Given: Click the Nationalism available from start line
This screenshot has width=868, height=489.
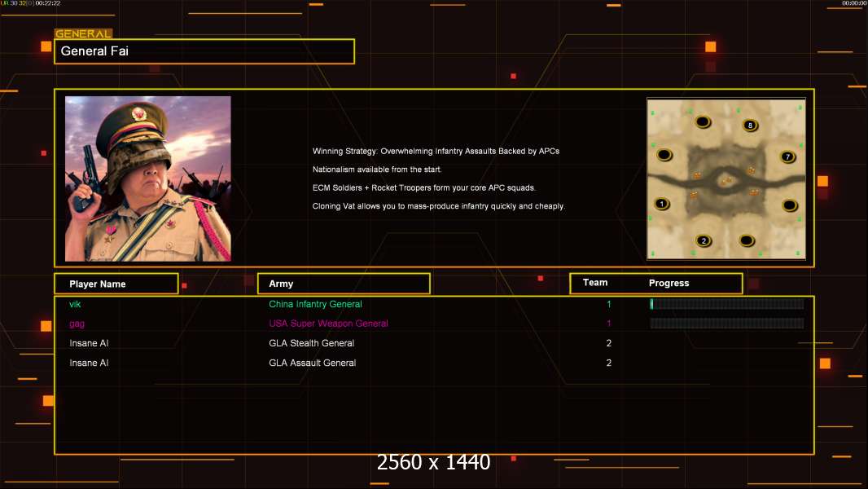Looking at the screenshot, I should click(x=376, y=170).
